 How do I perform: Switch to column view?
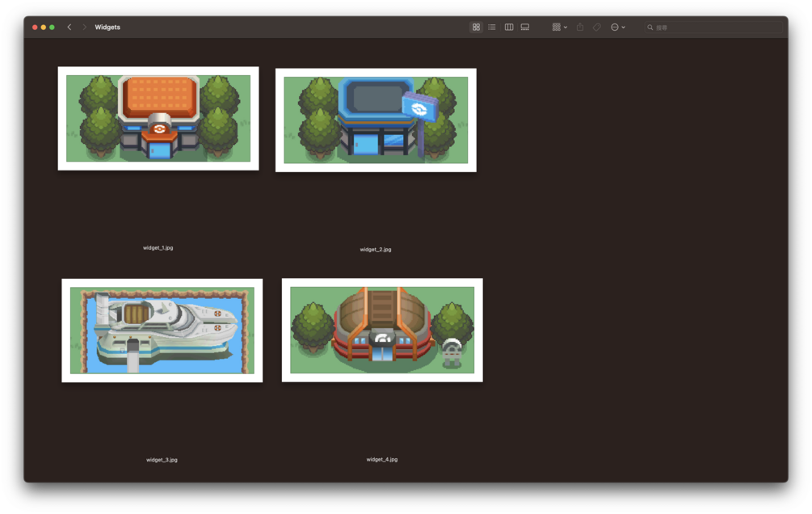[x=509, y=27]
